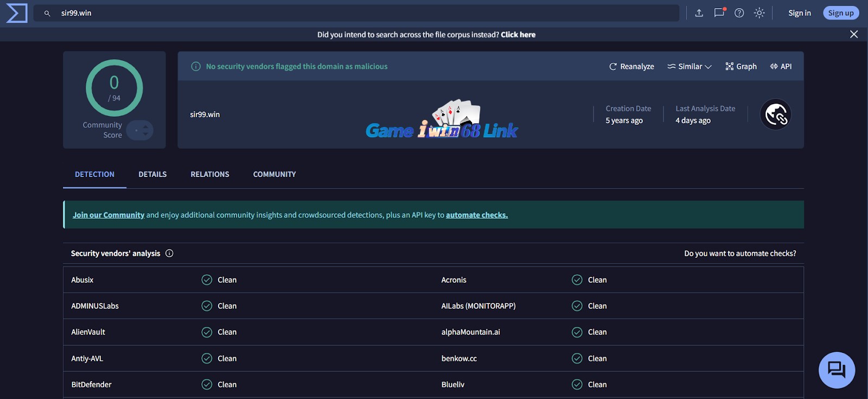Follow the 'Click here' file corpus link
The height and width of the screenshot is (399, 868).
point(518,35)
